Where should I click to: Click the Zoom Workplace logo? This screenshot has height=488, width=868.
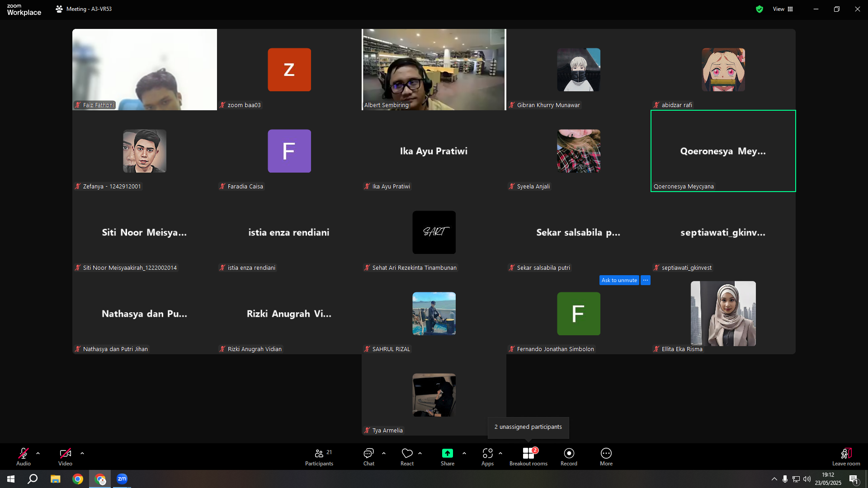tap(24, 9)
